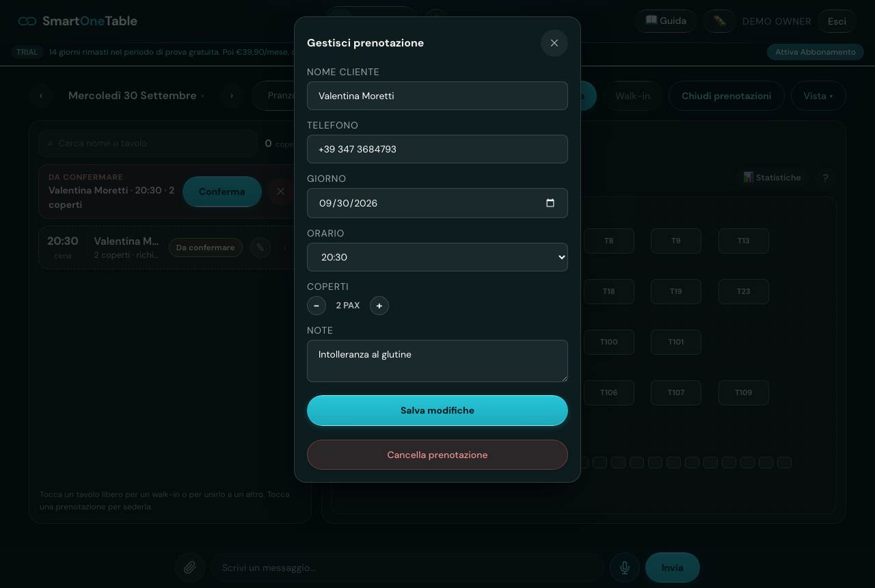
Task: Click the pencil edit icon on 20:30 reservation
Action: pyautogui.click(x=260, y=248)
